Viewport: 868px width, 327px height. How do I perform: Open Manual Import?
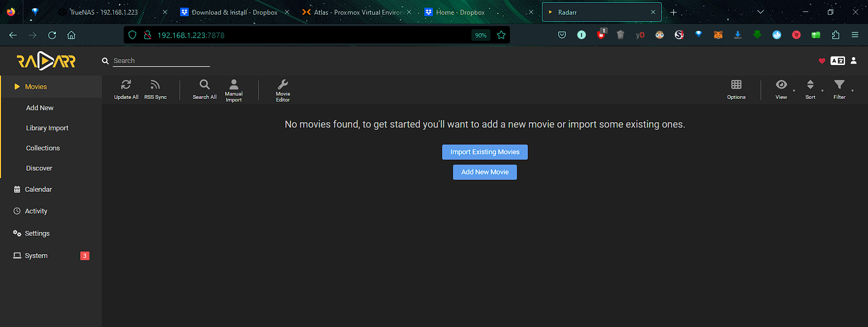click(x=234, y=90)
